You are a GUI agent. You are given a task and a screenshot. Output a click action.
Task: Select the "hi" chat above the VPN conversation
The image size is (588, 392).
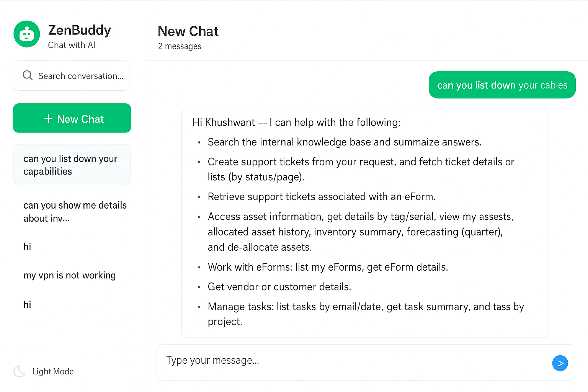pos(28,247)
